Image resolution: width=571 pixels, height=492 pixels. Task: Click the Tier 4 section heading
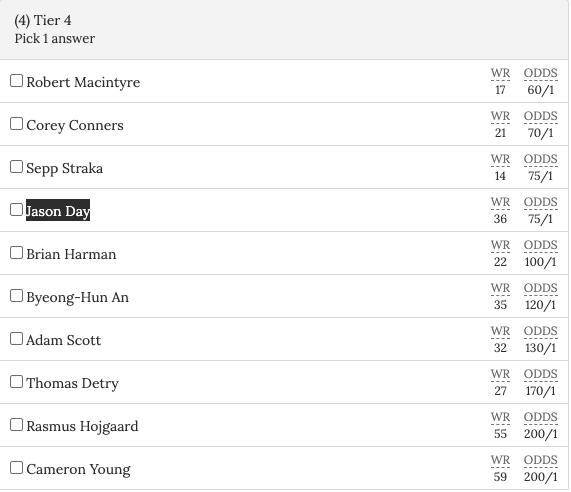43,20
